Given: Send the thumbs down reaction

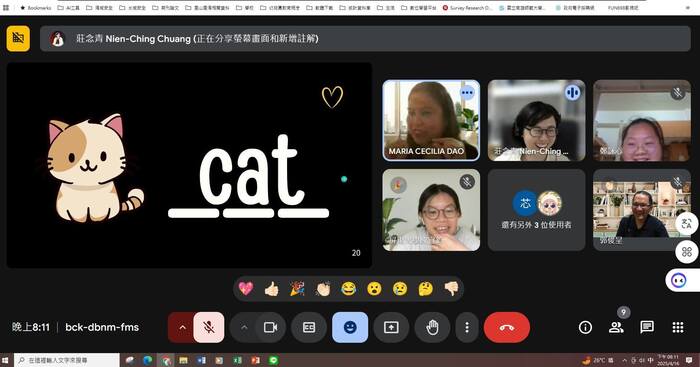Looking at the screenshot, I should coord(451,289).
